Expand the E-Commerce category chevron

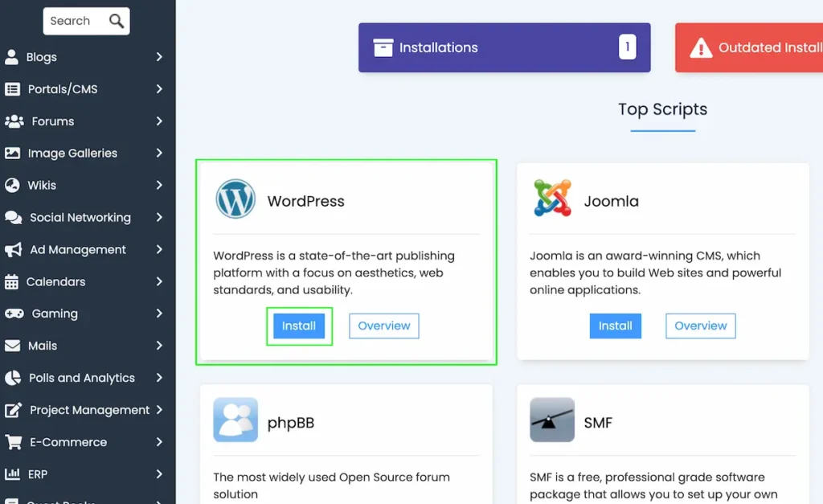click(160, 442)
